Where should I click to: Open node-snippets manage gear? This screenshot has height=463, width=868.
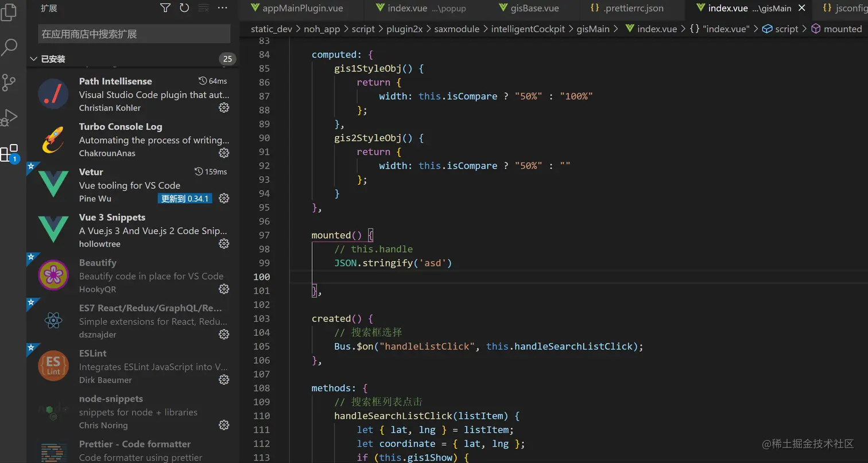click(x=224, y=425)
